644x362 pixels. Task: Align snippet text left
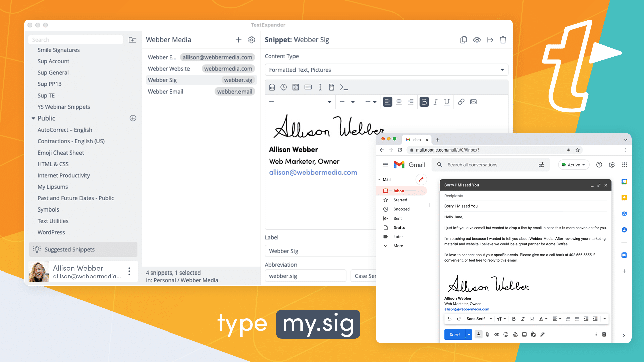click(x=388, y=102)
